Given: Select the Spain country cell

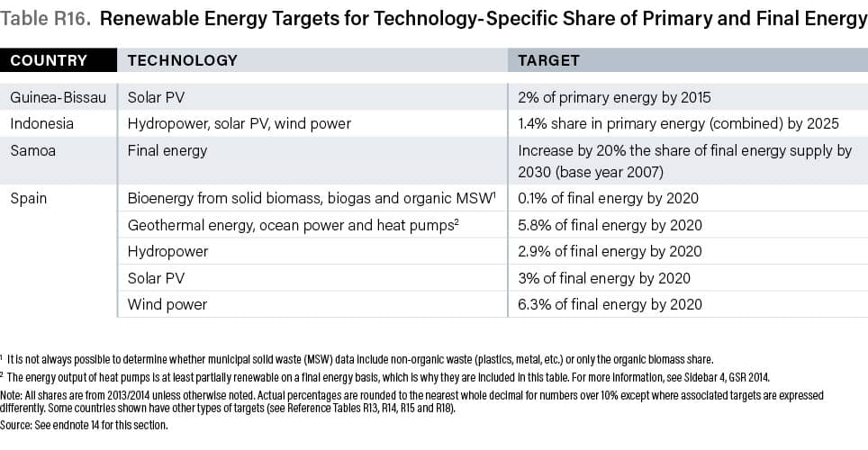Looking at the screenshot, I should coord(29,198).
